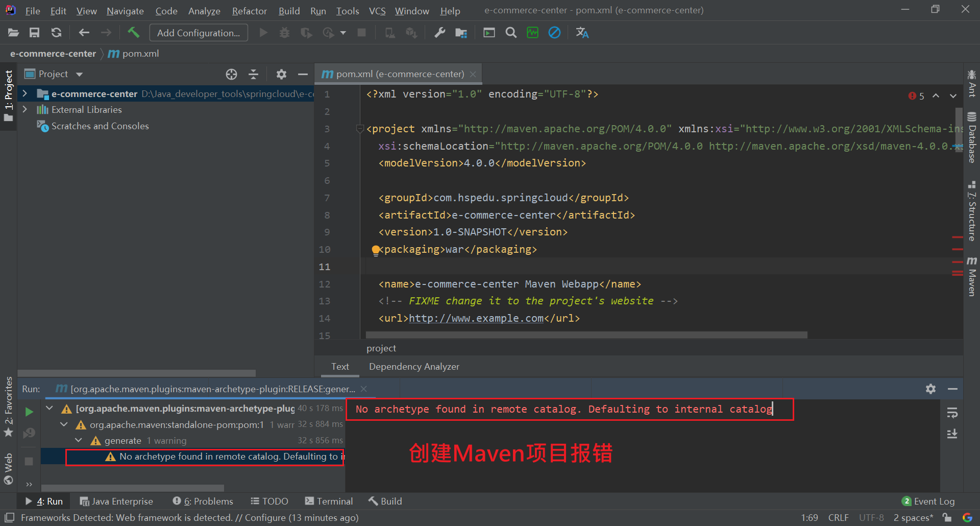Save all files with the floppy icon

34,33
